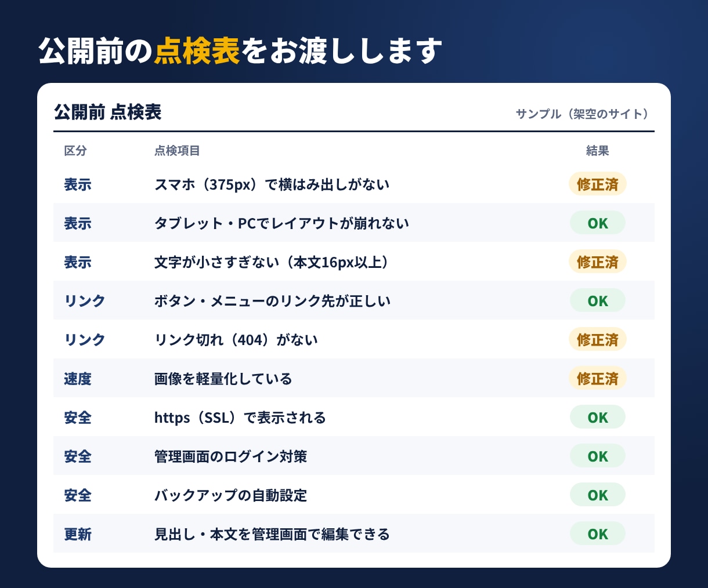
Task: Click the headline 公開前の点検表をお渡しします
Action: pyautogui.click(x=240, y=51)
